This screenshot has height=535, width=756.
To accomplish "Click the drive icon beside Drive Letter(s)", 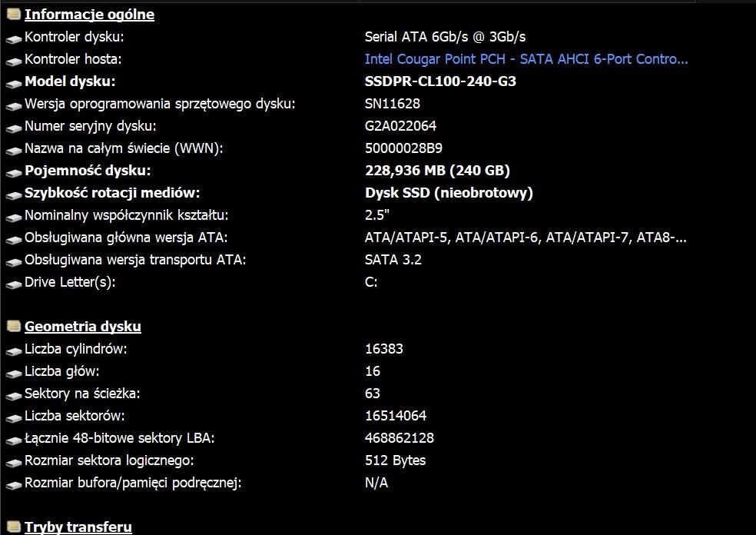I will [13, 283].
